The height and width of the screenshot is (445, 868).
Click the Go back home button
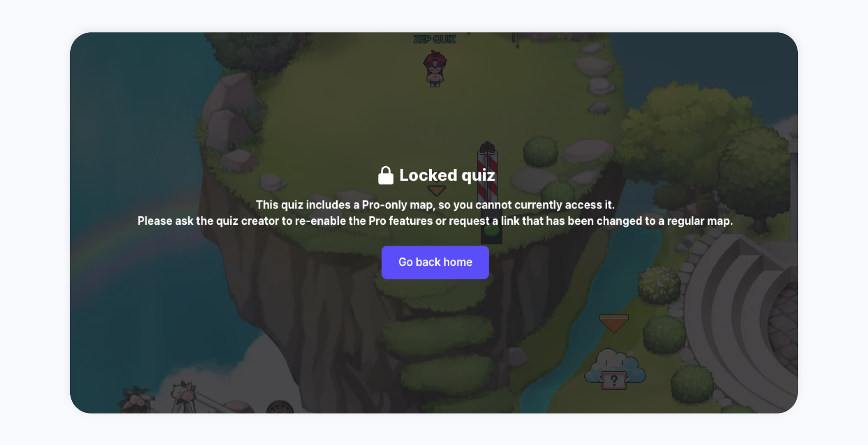click(435, 262)
